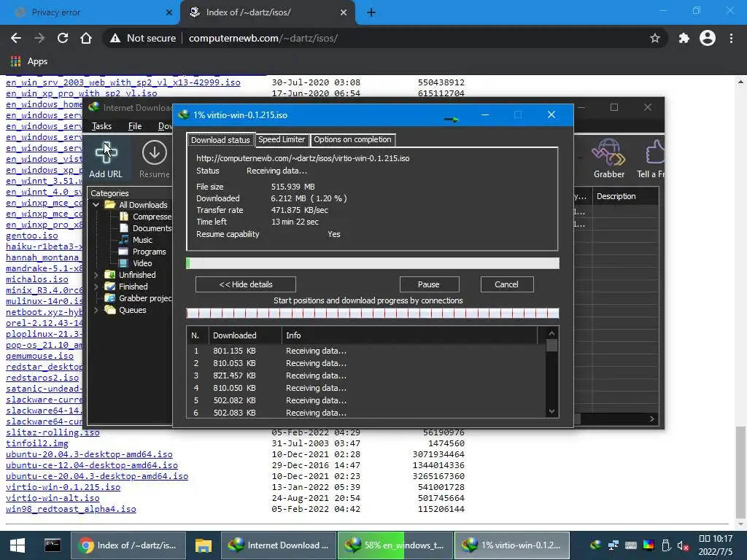Select the Music category folder
This screenshot has height=560, width=747.
click(136, 240)
